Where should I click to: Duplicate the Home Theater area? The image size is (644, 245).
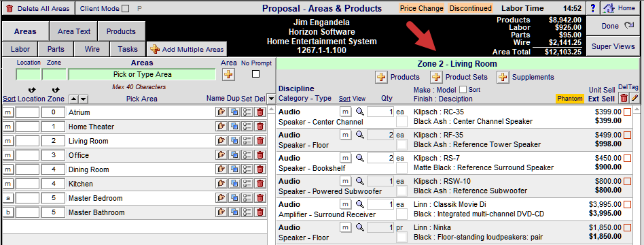click(234, 127)
